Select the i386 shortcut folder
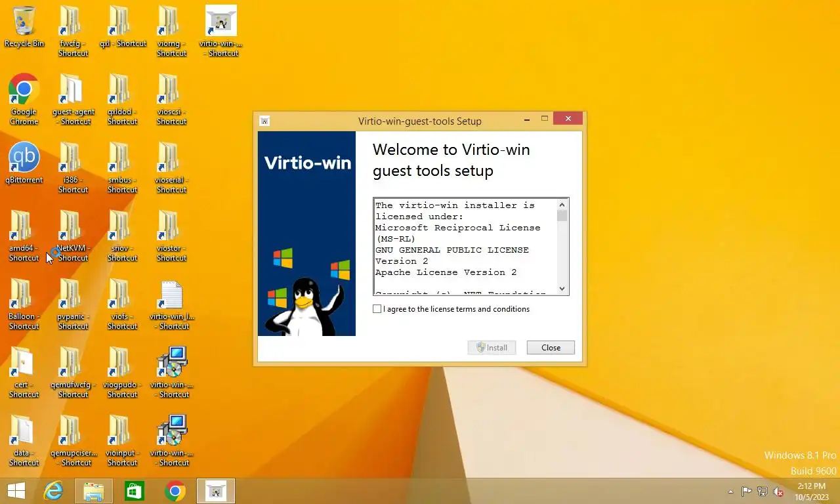The width and height of the screenshot is (840, 504). [x=73, y=168]
